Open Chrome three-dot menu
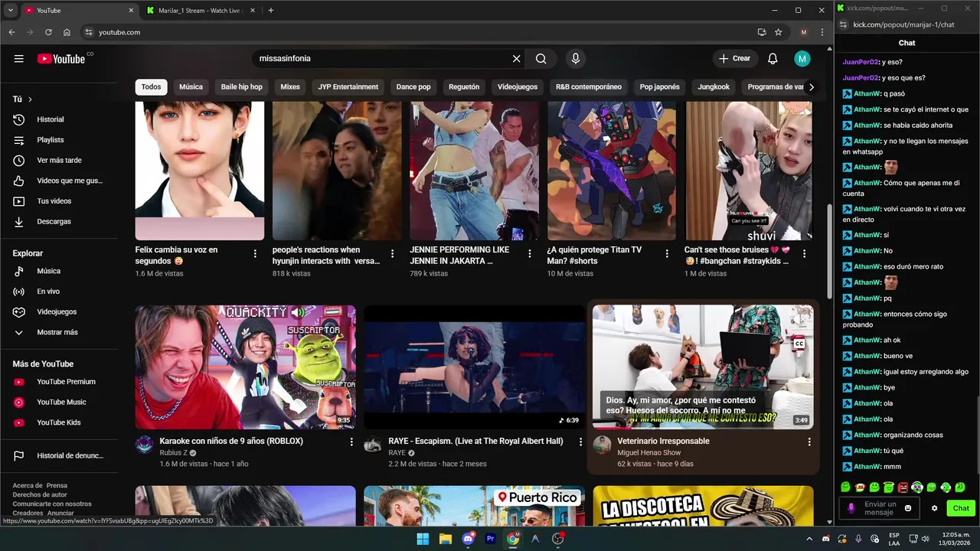The width and height of the screenshot is (980, 551). [x=822, y=32]
